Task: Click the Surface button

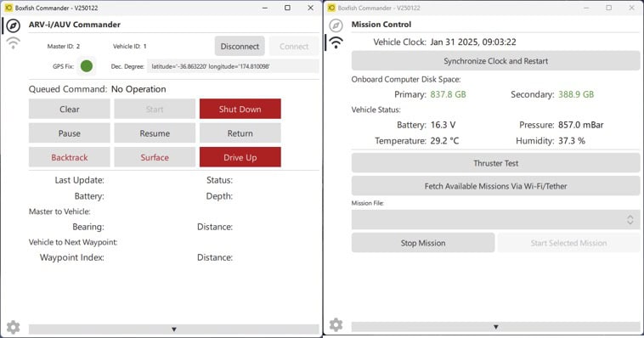Action: pyautogui.click(x=155, y=157)
